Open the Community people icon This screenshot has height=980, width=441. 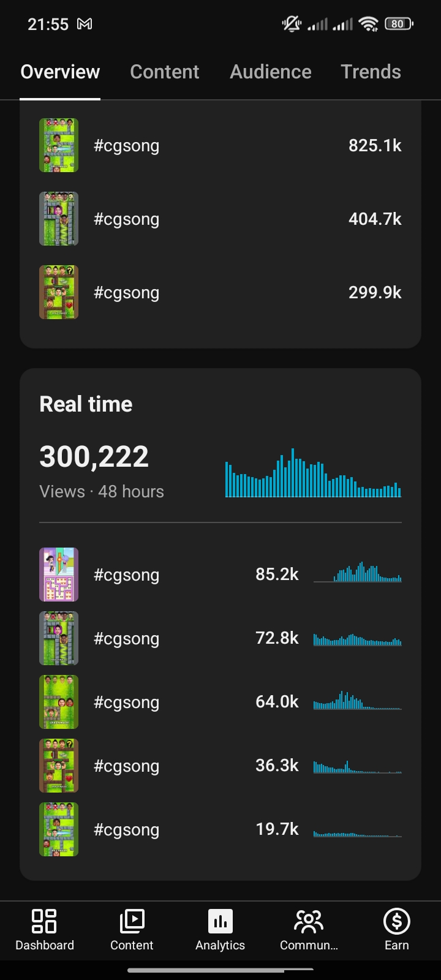(309, 921)
